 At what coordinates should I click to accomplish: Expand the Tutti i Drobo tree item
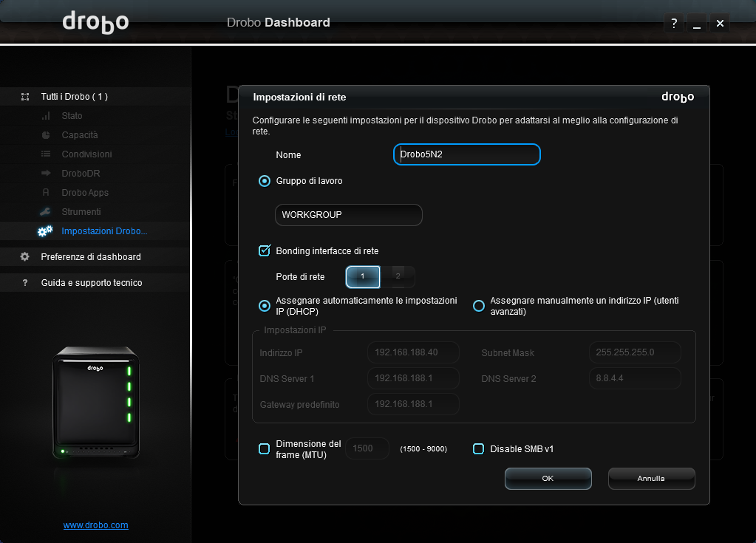pyautogui.click(x=25, y=97)
